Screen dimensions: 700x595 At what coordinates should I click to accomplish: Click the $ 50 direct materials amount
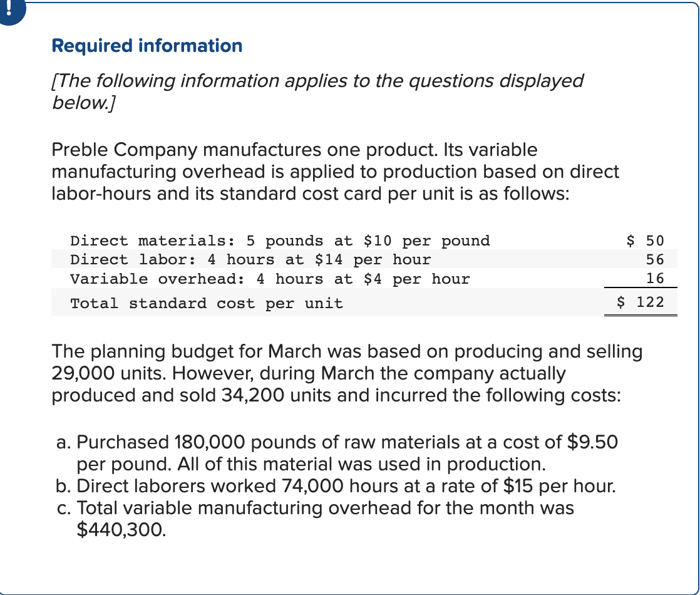click(x=645, y=241)
